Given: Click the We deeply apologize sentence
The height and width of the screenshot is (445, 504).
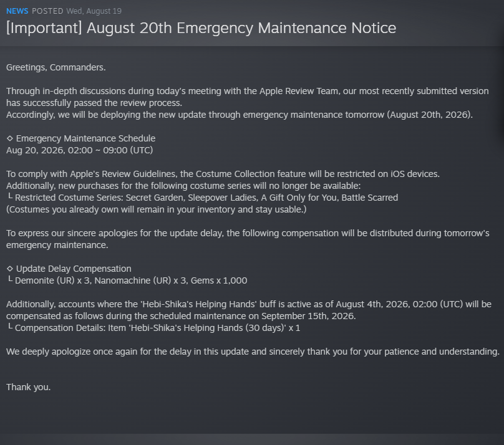Looking at the screenshot, I should pyautogui.click(x=253, y=352).
